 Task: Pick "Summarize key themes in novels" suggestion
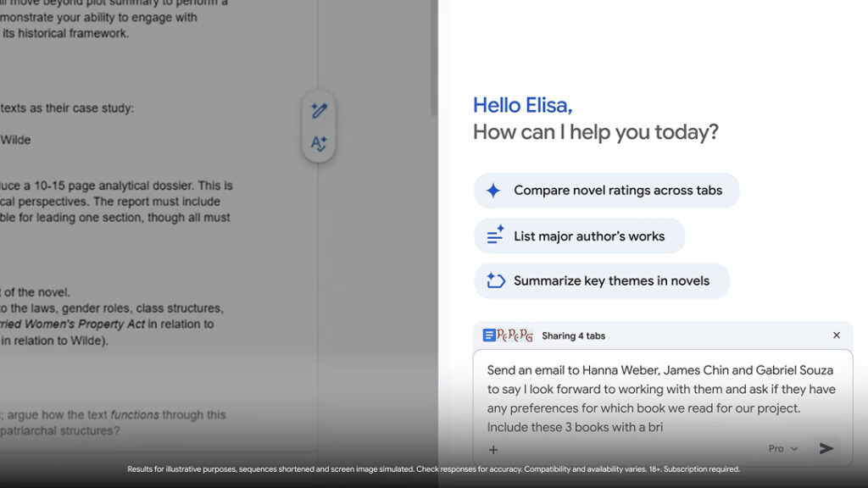click(x=611, y=281)
